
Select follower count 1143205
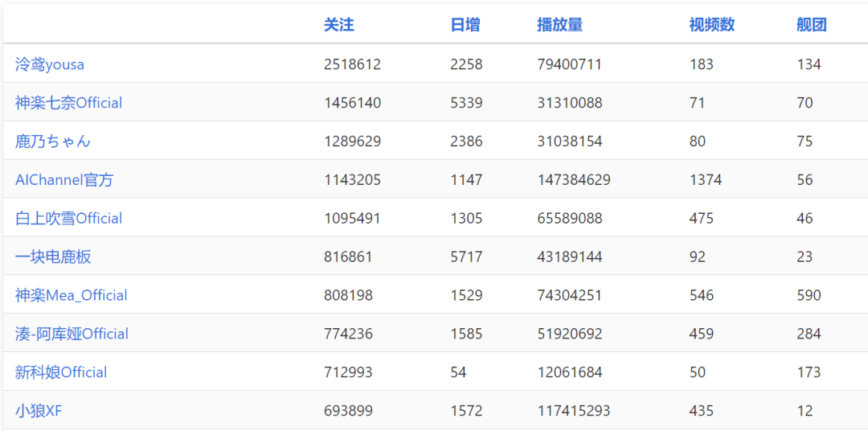click(x=353, y=180)
